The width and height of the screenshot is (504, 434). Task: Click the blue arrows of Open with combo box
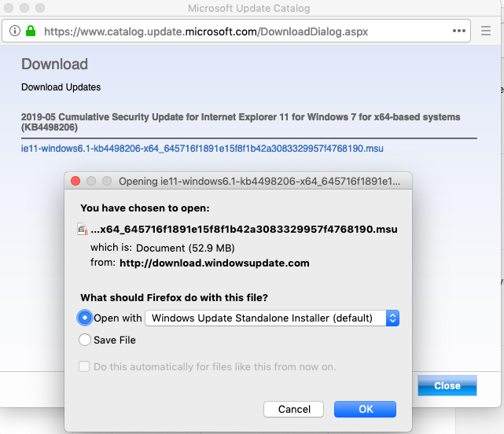(393, 318)
